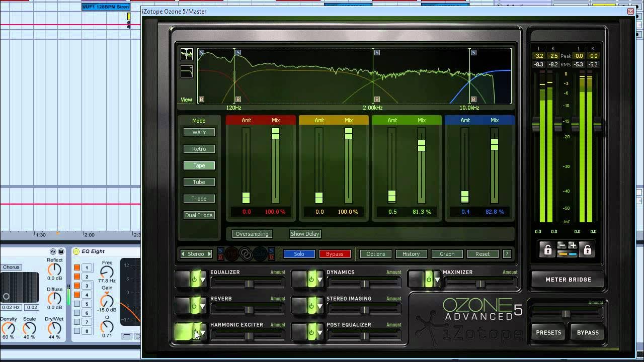The width and height of the screenshot is (644, 362).
Task: Open the Harmonic Exciter preset dropdown arrow
Action: click(203, 332)
